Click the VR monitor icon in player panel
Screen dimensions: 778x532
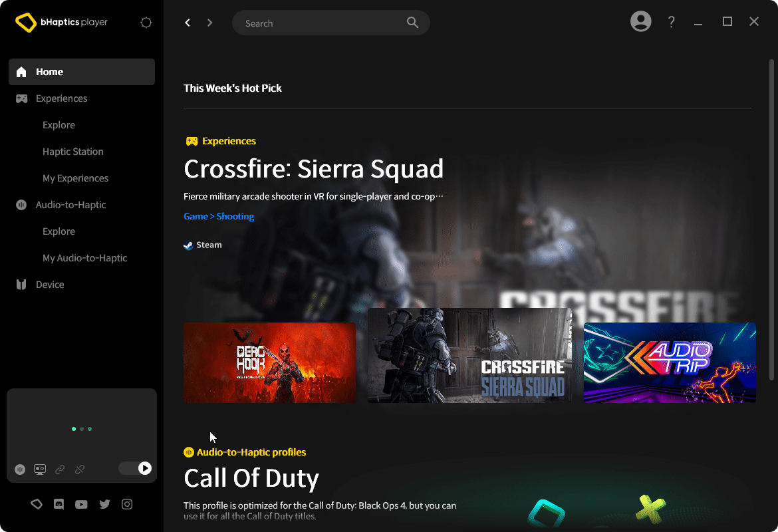pyautogui.click(x=40, y=469)
